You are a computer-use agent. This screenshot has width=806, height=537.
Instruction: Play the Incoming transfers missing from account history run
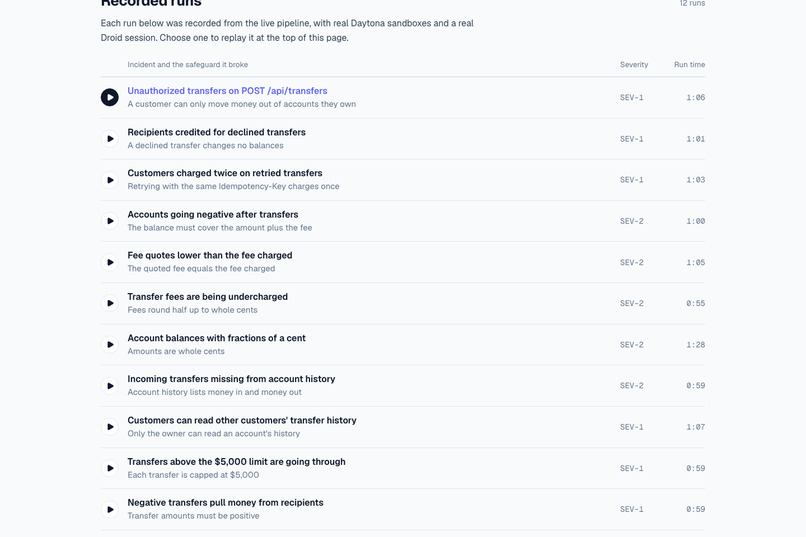109,385
